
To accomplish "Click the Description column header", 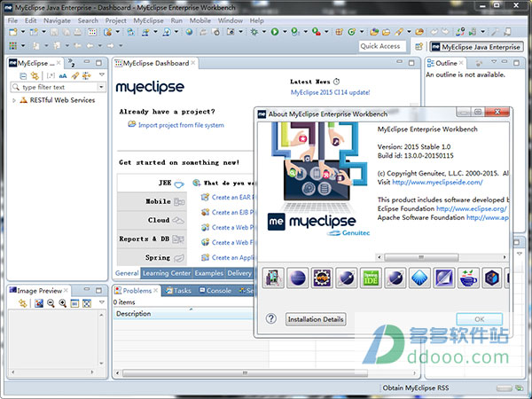I will tap(184, 314).
